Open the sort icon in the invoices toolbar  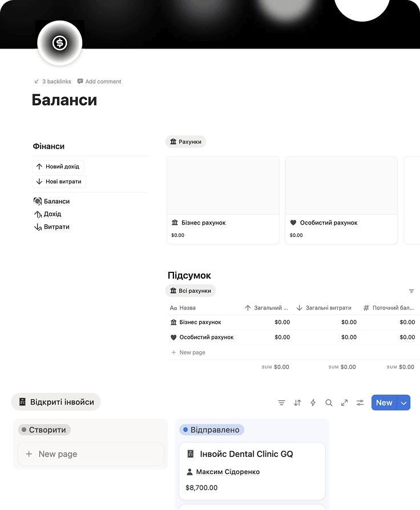[x=297, y=403]
